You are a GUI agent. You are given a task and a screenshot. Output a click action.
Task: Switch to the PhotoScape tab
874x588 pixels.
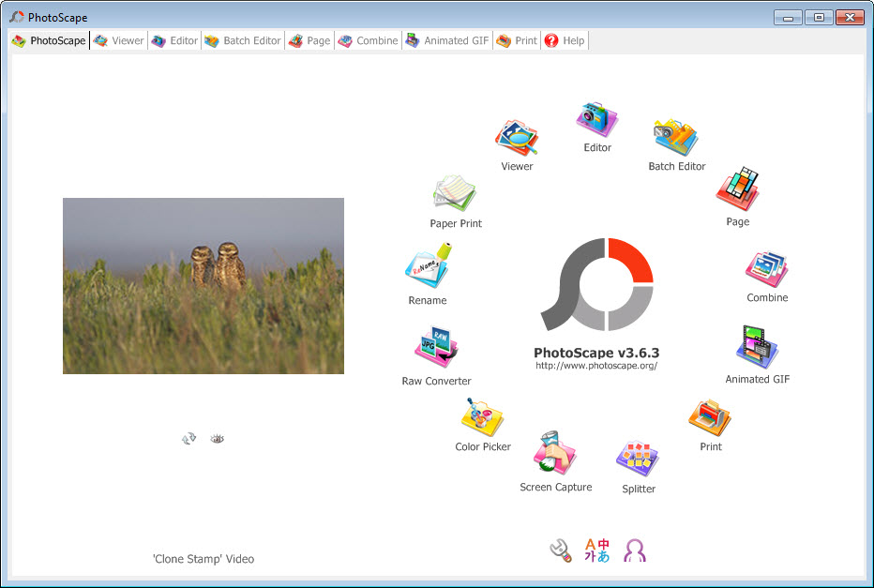point(50,40)
